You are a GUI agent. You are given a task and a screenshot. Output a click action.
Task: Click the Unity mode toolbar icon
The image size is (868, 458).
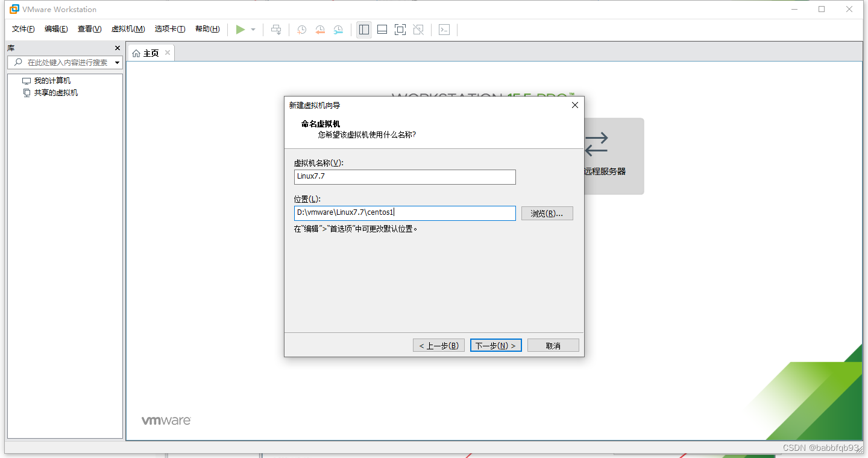click(419, 30)
